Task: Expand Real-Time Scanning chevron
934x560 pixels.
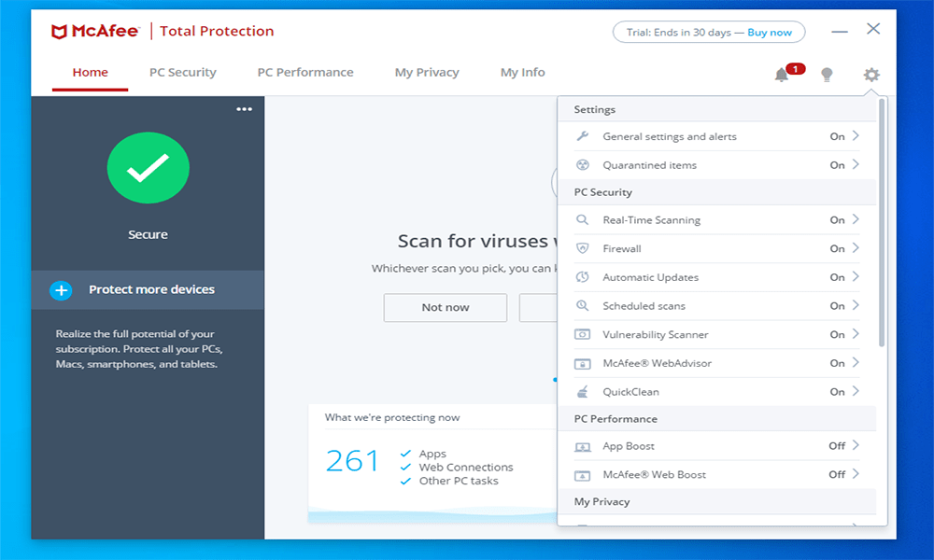Action: tap(856, 219)
